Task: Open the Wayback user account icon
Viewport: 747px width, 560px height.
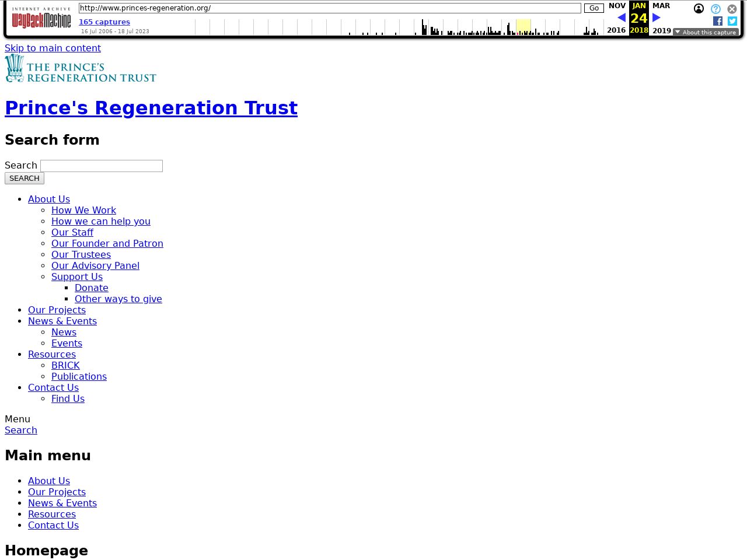Action: point(699,9)
